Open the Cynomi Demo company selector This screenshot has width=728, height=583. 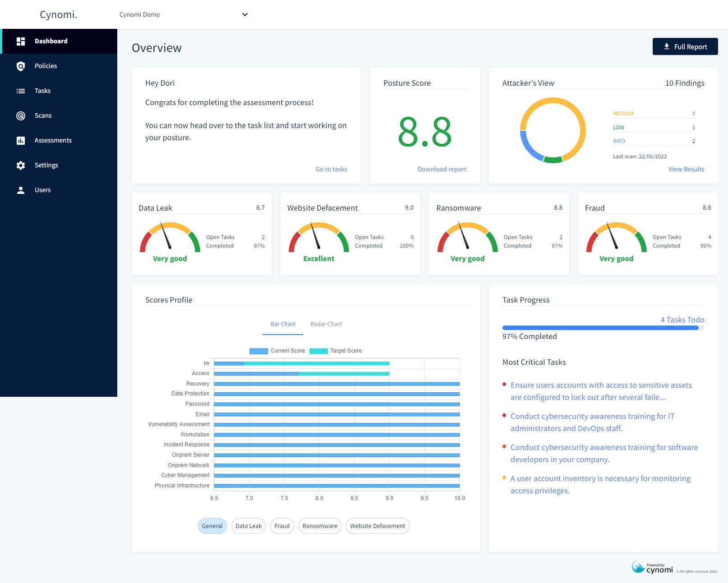(x=184, y=14)
